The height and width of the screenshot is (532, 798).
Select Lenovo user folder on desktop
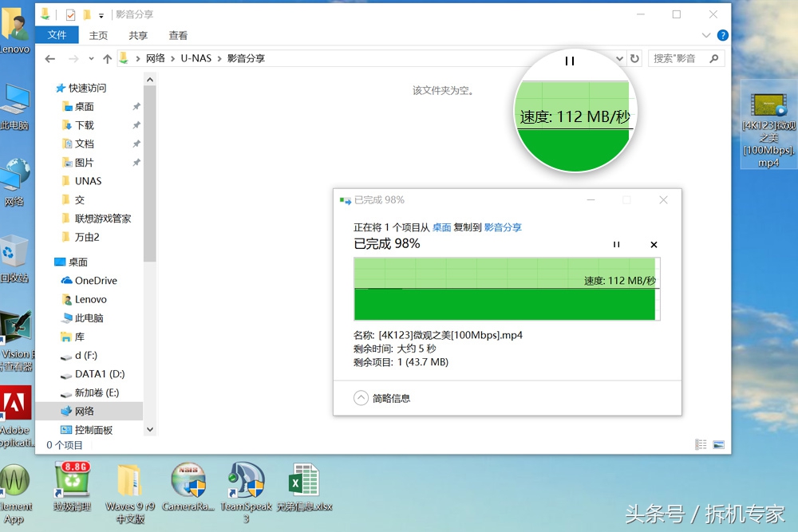[x=14, y=32]
